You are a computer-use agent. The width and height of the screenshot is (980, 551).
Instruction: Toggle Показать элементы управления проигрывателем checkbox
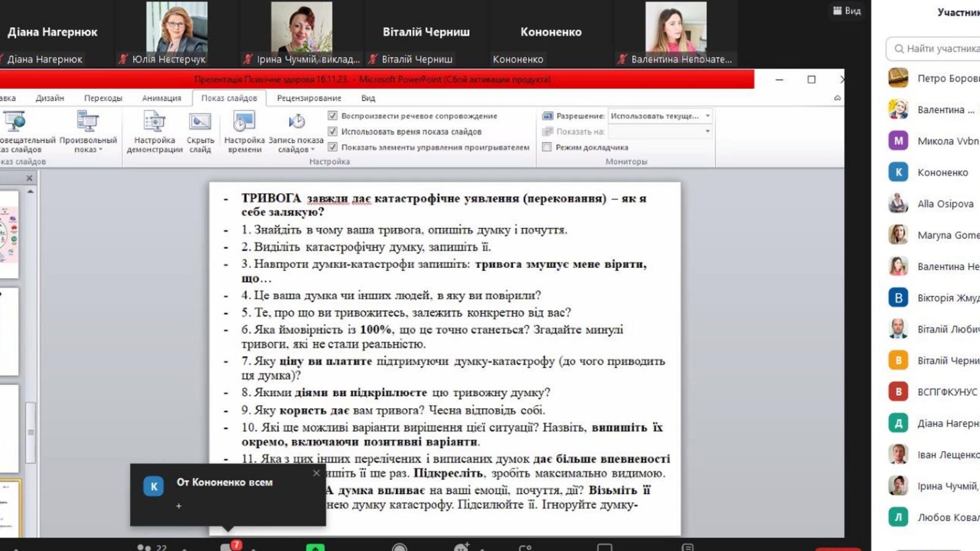(x=333, y=147)
